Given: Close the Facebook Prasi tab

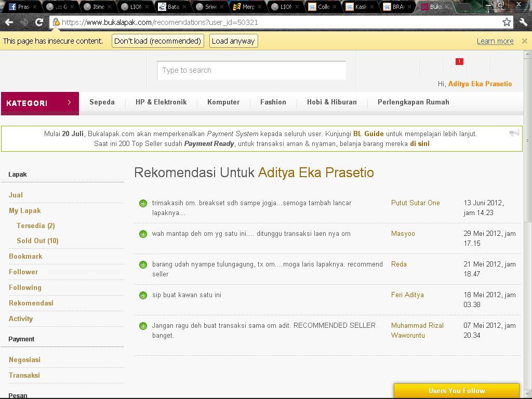Looking at the screenshot, I should pos(35,7).
